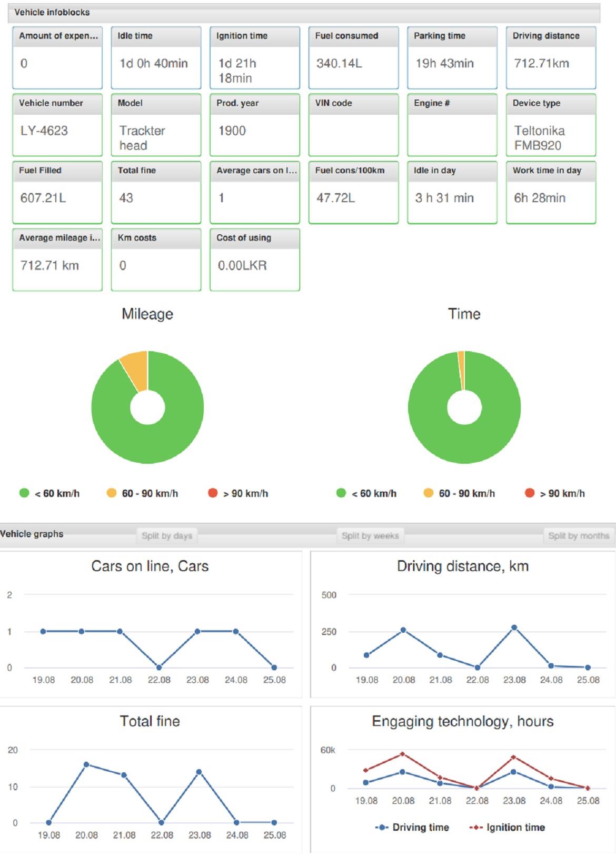The height and width of the screenshot is (856, 616).
Task: Click the Fuel cons/100km 47.72L value
Action: point(336,198)
